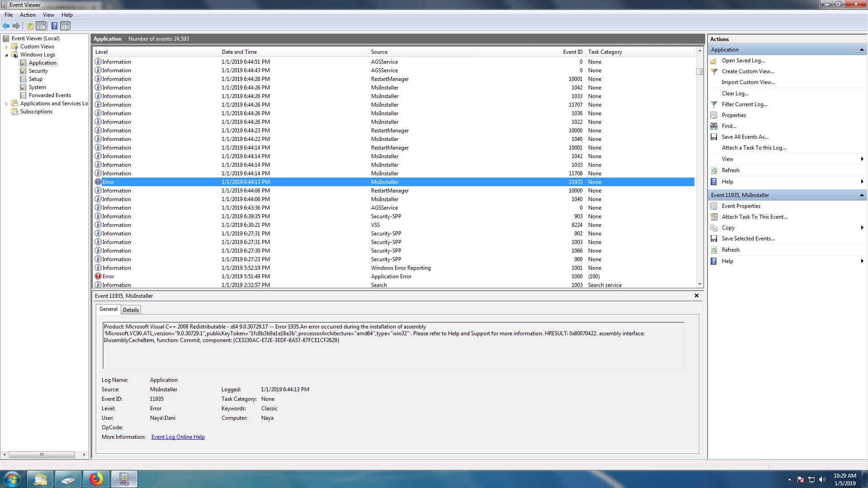Click the Create Custom View icon
Viewport: 868px width, 488px height.
714,71
